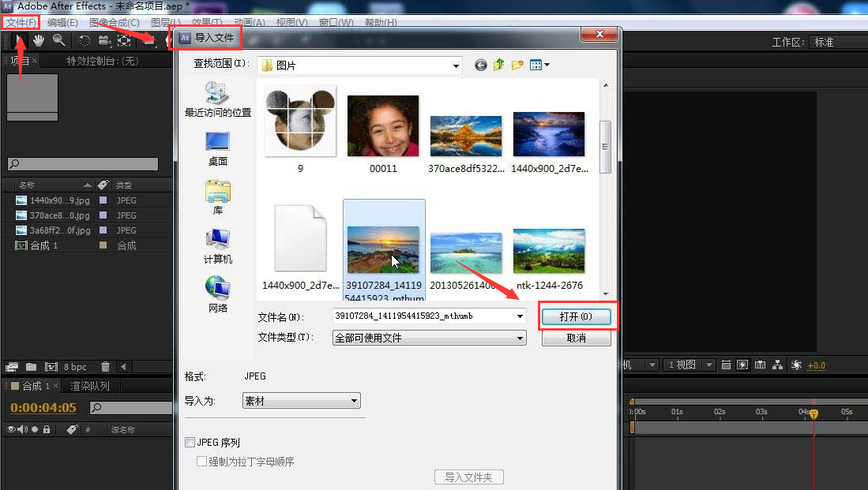Click the Interpret Footage icon
868x490 pixels.
pos(12,367)
